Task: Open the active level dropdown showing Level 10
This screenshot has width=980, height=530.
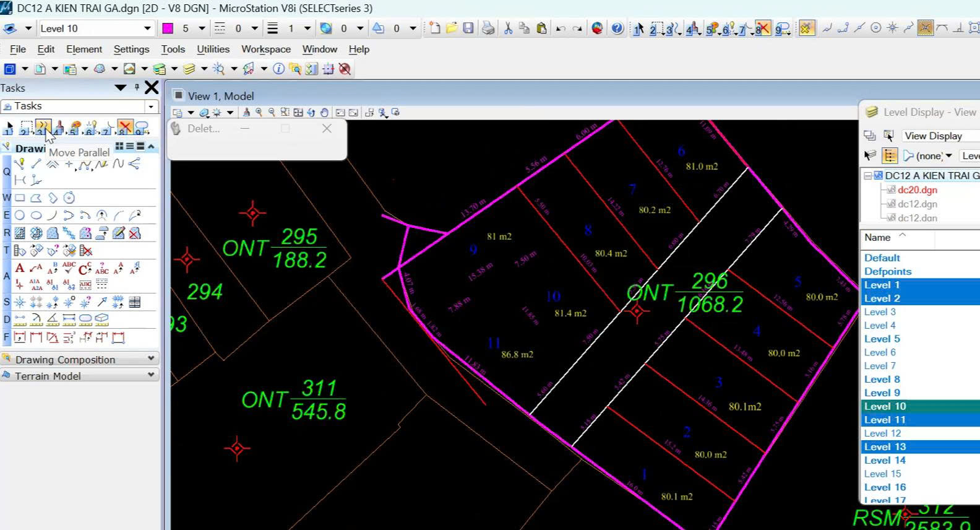Action: 147,28
